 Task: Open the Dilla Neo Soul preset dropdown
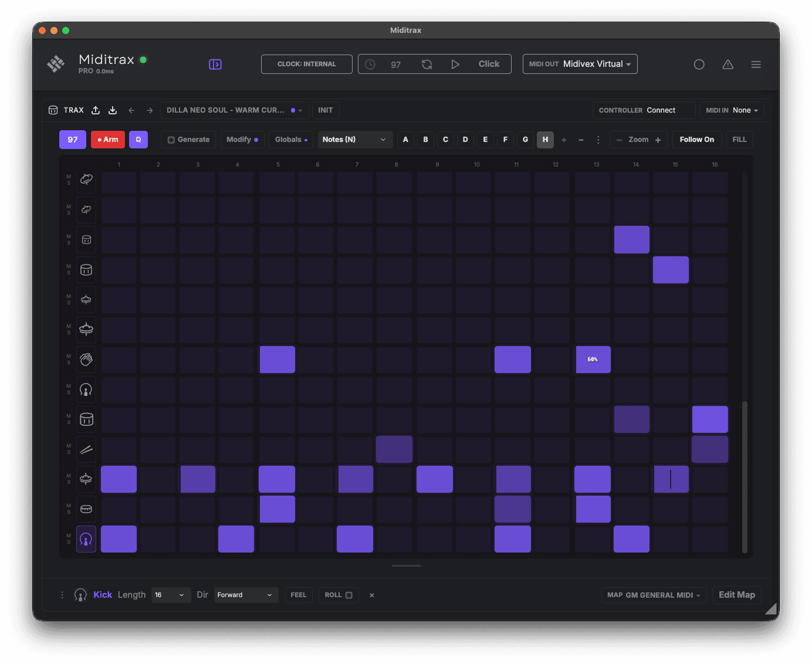(x=235, y=110)
